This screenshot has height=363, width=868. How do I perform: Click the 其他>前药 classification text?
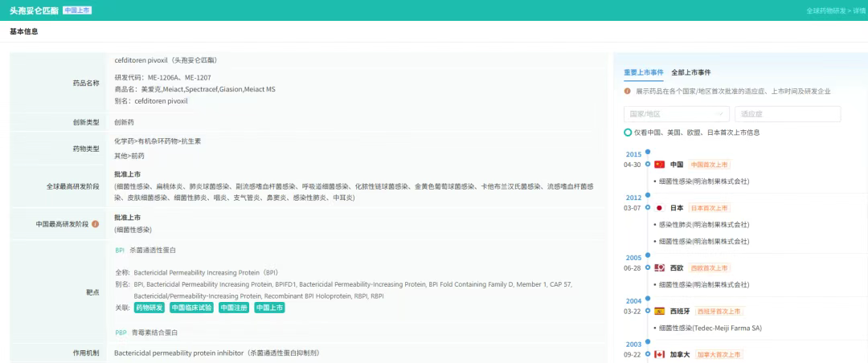pos(129,156)
